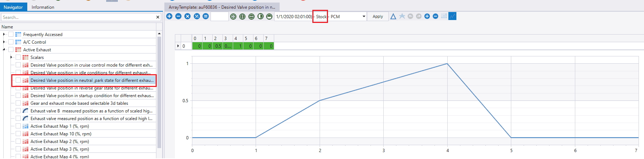Check the Active Exhaust Map 10 checkbox
Viewport: 644px width, 159px height.
coord(18,134)
